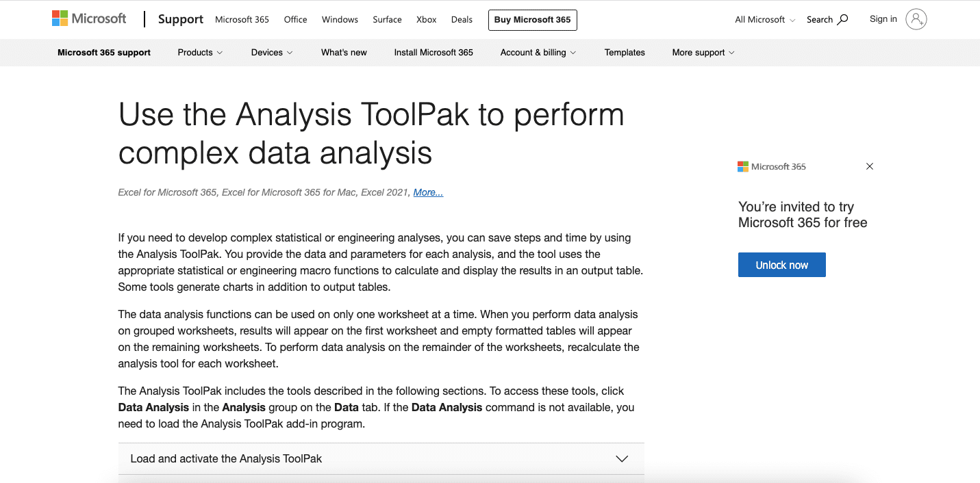Click the Unlock now button
Image resolution: width=980 pixels, height=483 pixels.
pos(782,265)
